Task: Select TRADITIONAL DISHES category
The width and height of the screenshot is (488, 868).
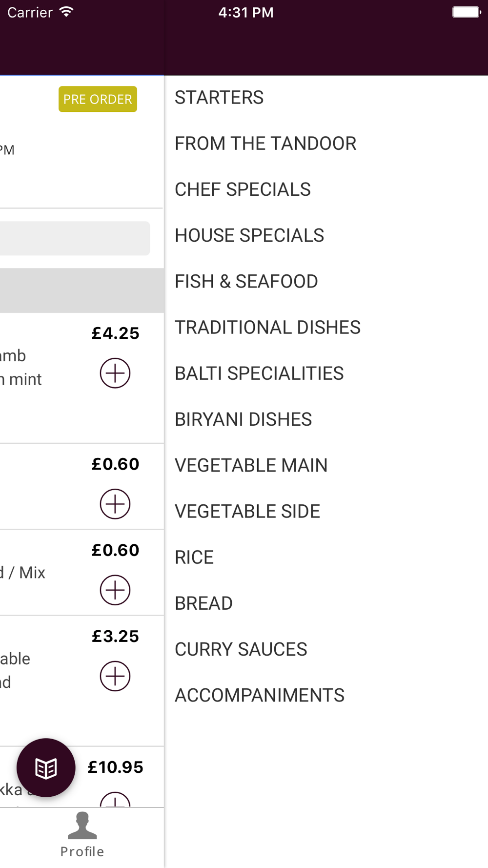Action: coord(267,327)
